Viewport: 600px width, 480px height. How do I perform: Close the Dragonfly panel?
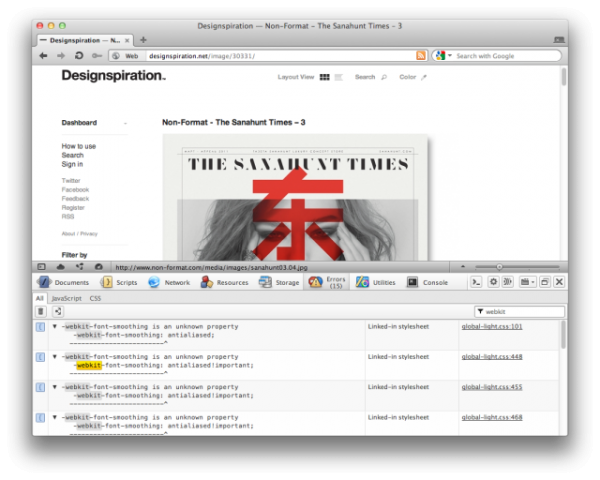coord(559,282)
